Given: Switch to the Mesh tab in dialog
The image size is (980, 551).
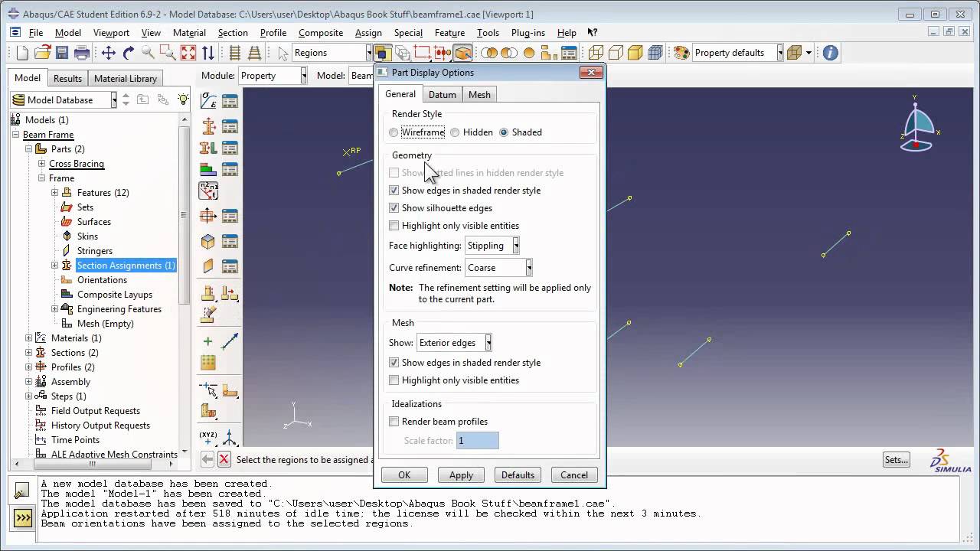Looking at the screenshot, I should 479,95.
